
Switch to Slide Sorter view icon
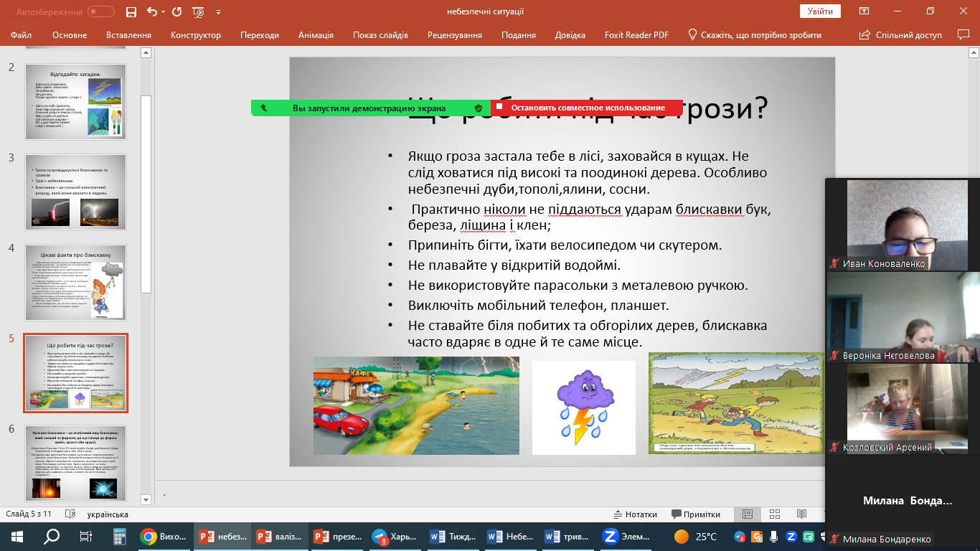(775, 514)
